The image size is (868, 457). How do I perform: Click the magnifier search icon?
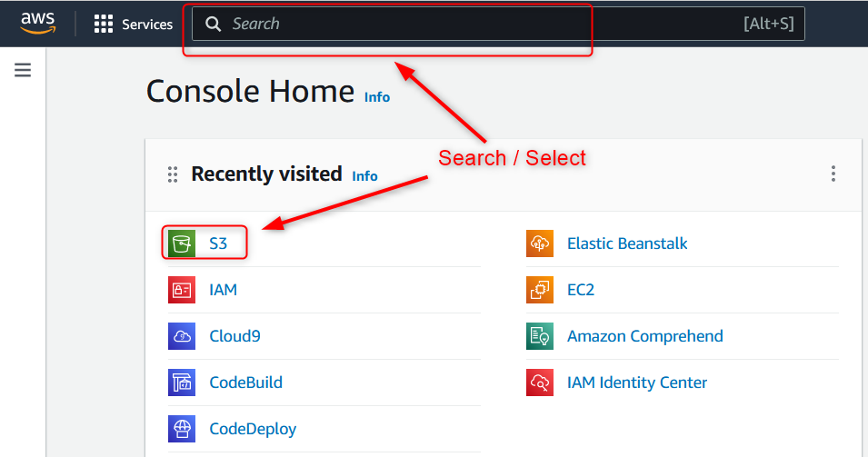pyautogui.click(x=213, y=24)
